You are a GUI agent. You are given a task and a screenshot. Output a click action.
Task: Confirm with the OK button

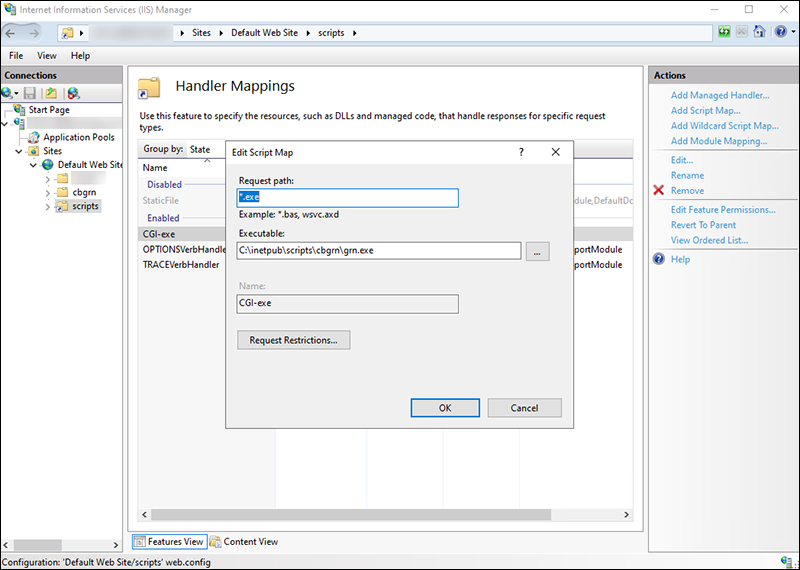445,408
